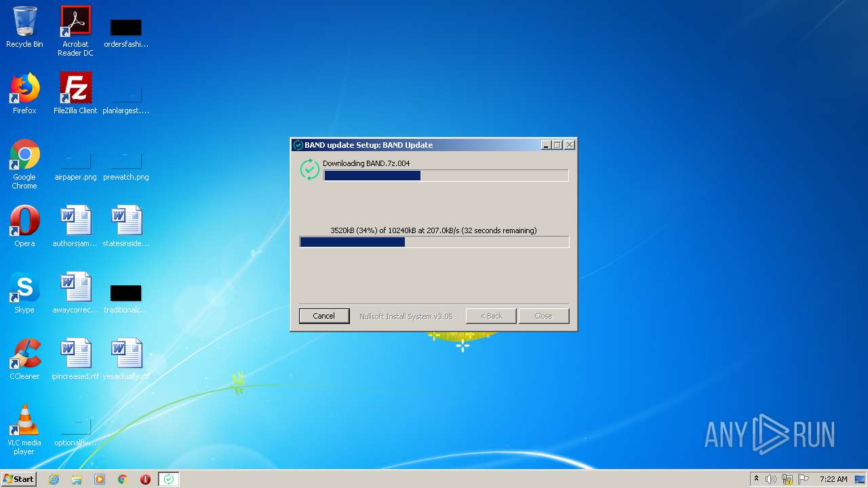This screenshot has width=868, height=488.
Task: Click the 7:22 AM clock
Action: click(x=833, y=479)
